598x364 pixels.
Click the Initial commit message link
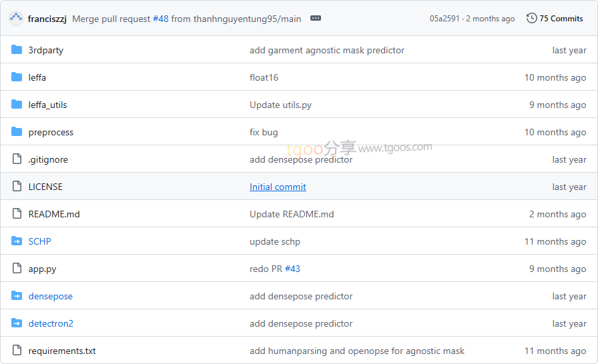pyautogui.click(x=278, y=187)
